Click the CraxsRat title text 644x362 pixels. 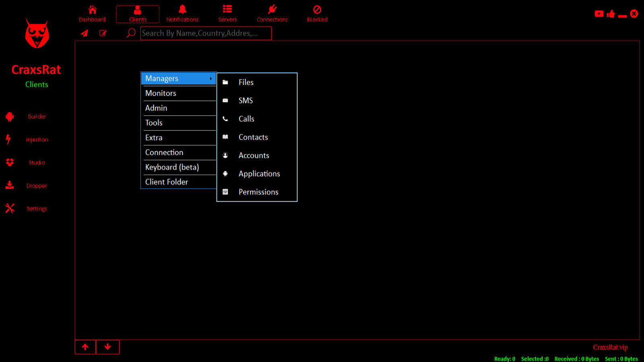pyautogui.click(x=36, y=70)
